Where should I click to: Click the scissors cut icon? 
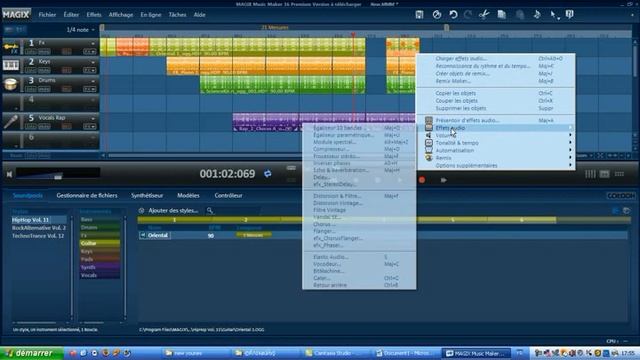[x=484, y=15]
